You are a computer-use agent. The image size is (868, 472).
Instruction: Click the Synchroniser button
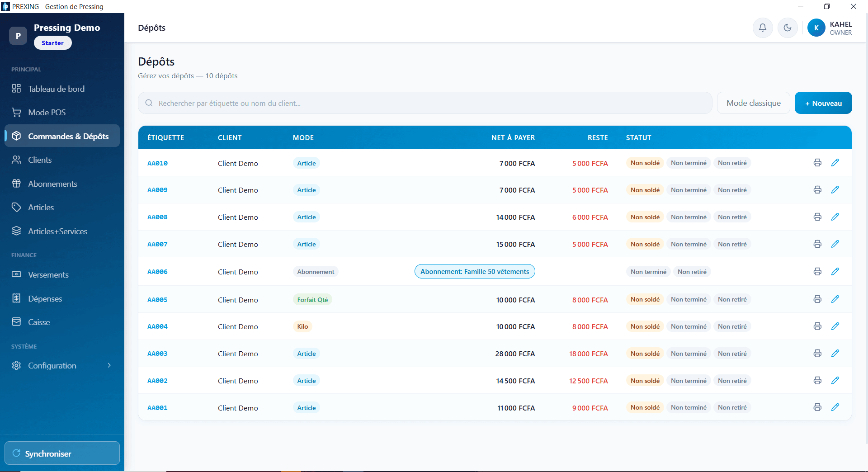[62, 453]
